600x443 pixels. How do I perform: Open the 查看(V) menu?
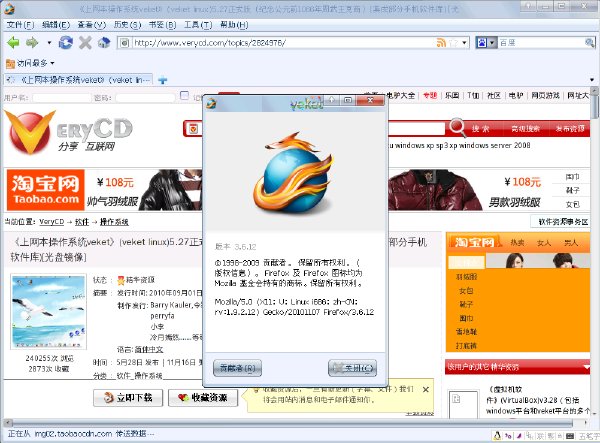point(91,25)
